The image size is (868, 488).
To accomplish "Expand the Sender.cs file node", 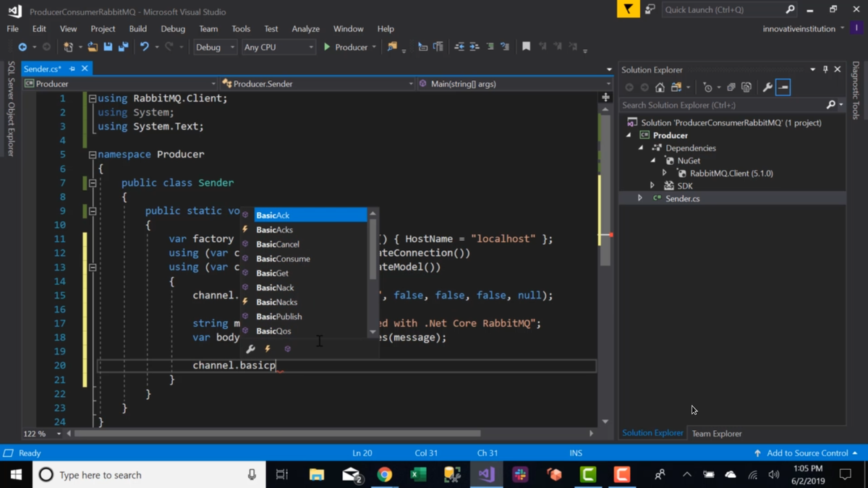I will (640, 198).
